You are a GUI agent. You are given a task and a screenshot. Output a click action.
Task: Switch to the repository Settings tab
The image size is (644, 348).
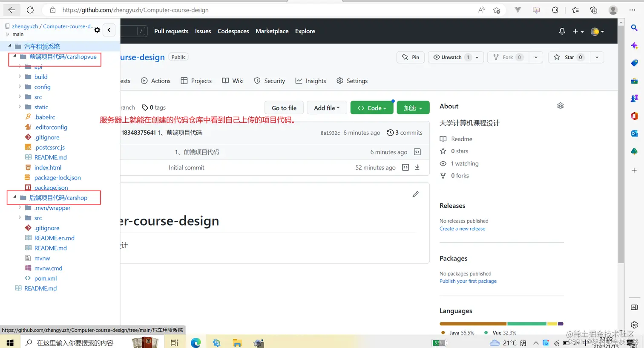[x=352, y=81]
